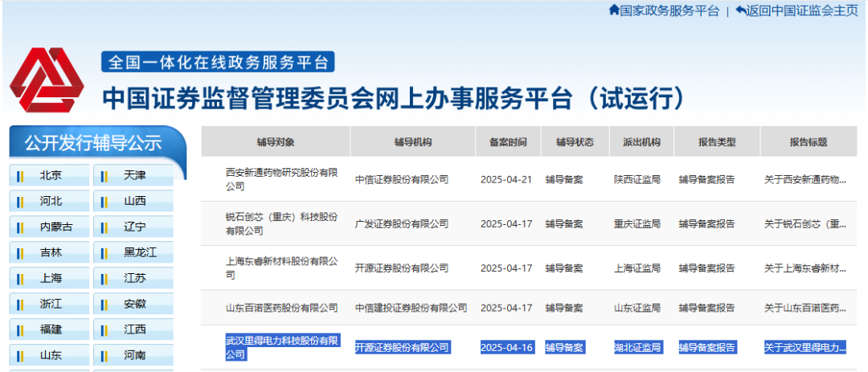The height and width of the screenshot is (372, 868).
Task: Click the 2025-04-16 date cell
Action: (x=506, y=348)
